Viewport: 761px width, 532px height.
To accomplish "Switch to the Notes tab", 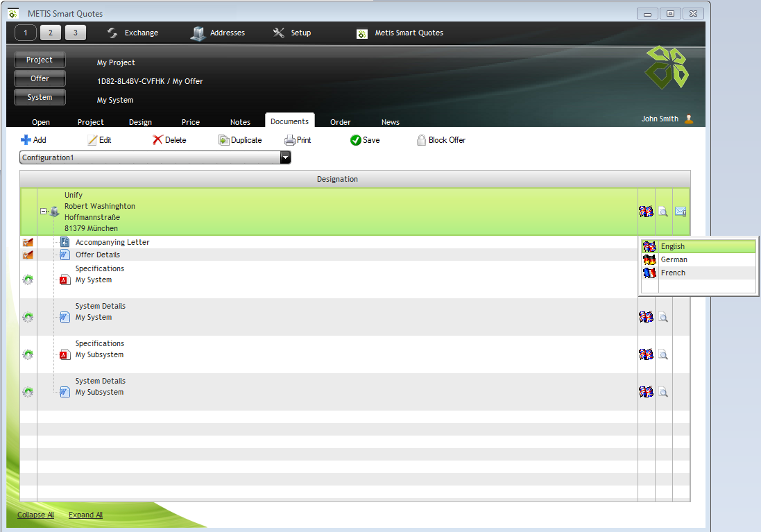I will (240, 122).
